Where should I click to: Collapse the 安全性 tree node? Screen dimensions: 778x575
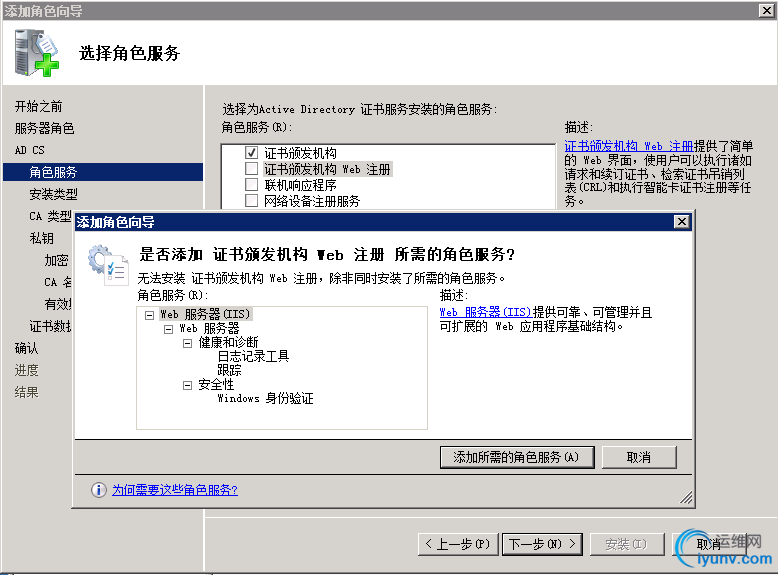pos(187,385)
